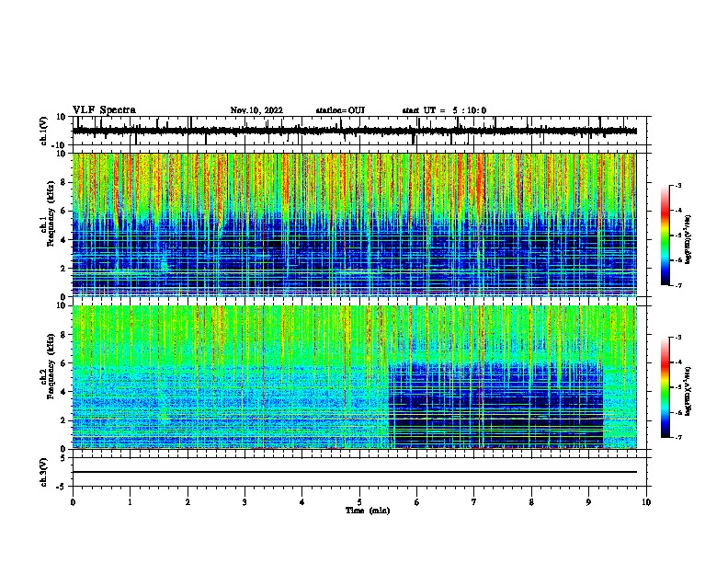Click time axis tick label "5"
The image size is (728, 563).
(x=359, y=502)
